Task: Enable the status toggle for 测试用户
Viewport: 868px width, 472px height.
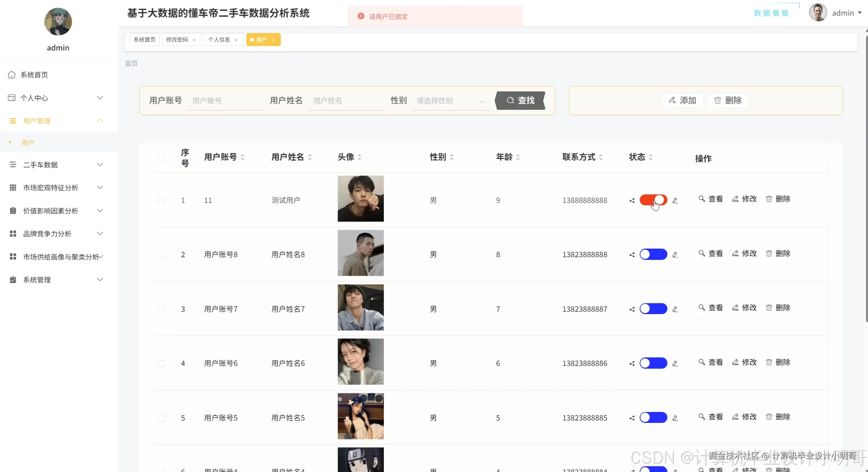Action: 653,200
